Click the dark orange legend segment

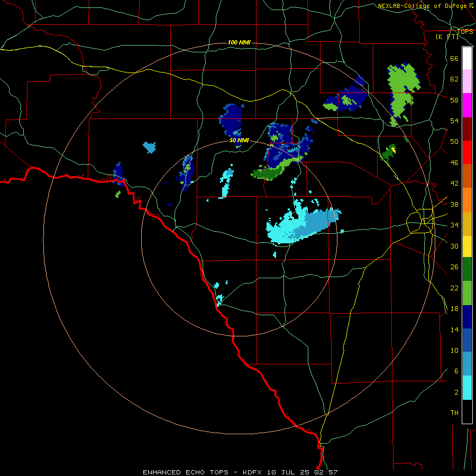[x=467, y=176]
